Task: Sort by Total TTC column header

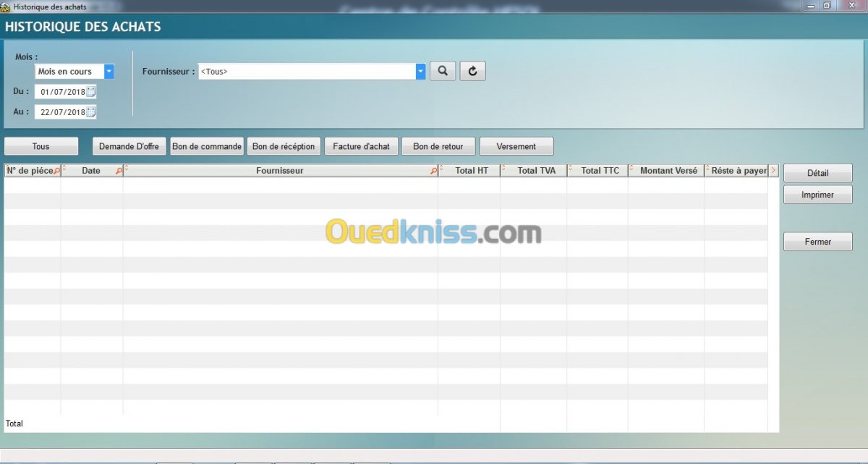Action: [x=600, y=171]
